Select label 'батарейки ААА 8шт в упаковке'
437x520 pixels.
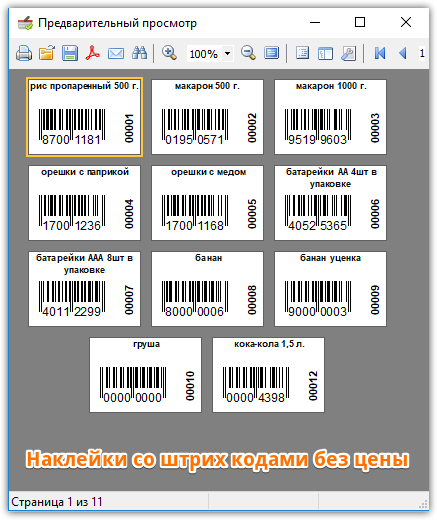click(84, 289)
